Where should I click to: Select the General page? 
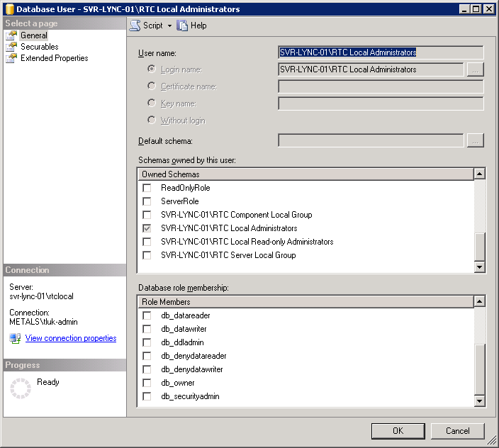click(34, 35)
